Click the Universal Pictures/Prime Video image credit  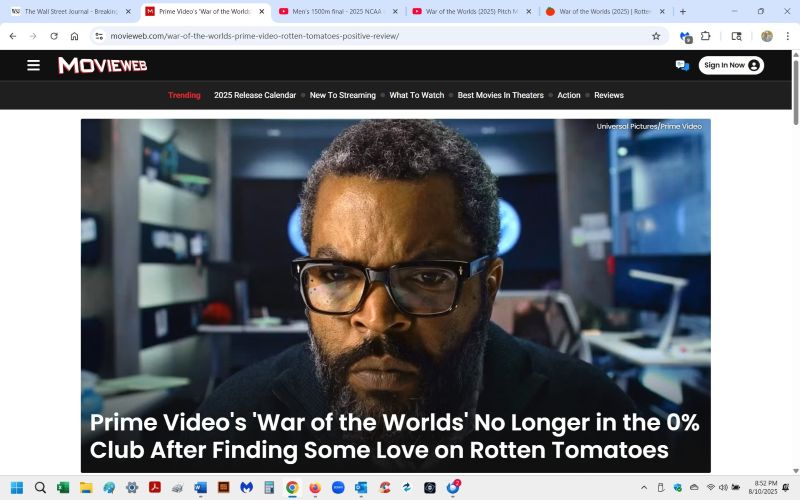(x=649, y=126)
